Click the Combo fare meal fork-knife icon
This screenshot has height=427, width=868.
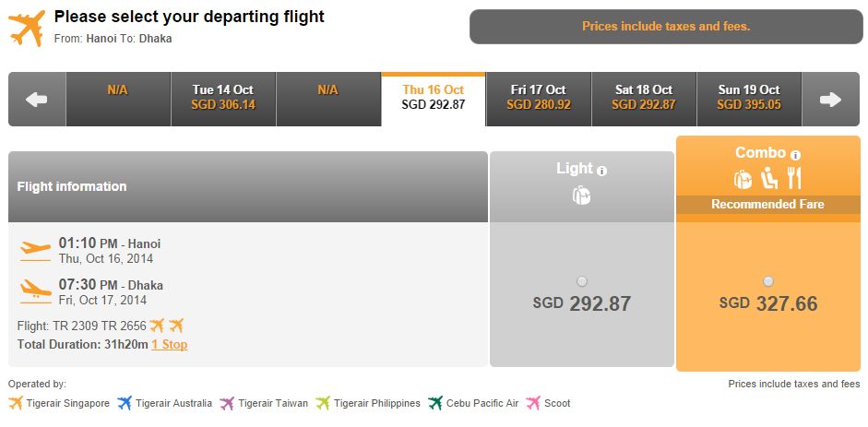coord(794,179)
